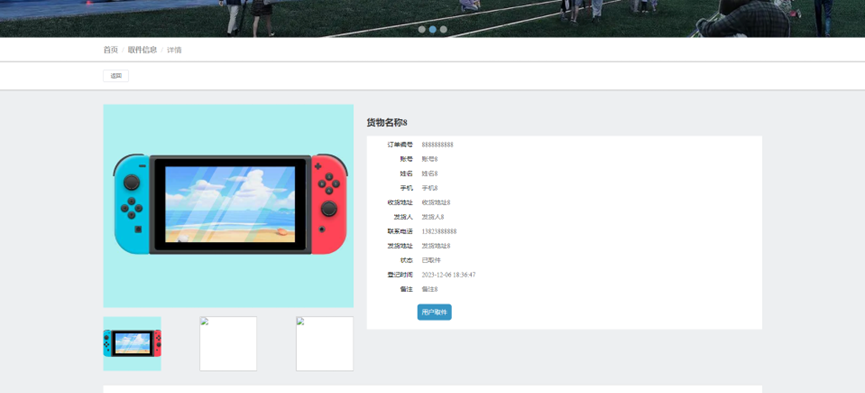Select the third carousel indicator dot

444,29
